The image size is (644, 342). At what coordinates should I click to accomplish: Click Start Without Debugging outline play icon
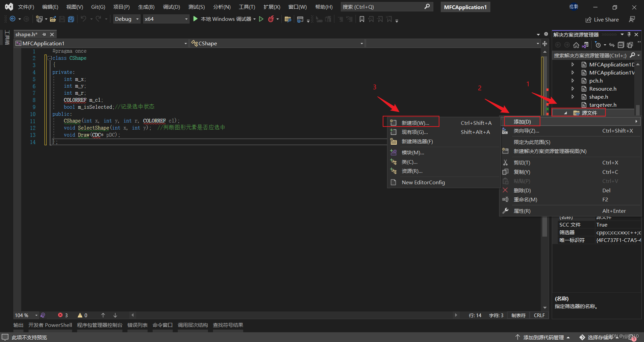click(x=261, y=19)
